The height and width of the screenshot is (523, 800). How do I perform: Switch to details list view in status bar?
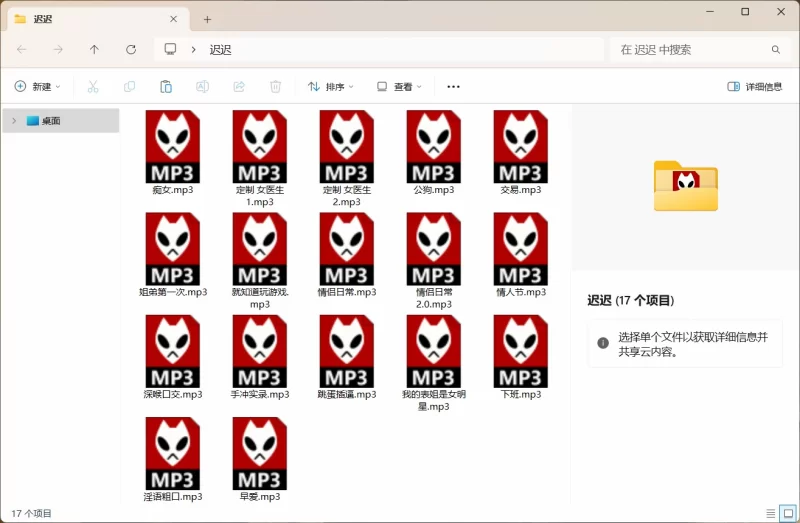pos(770,513)
